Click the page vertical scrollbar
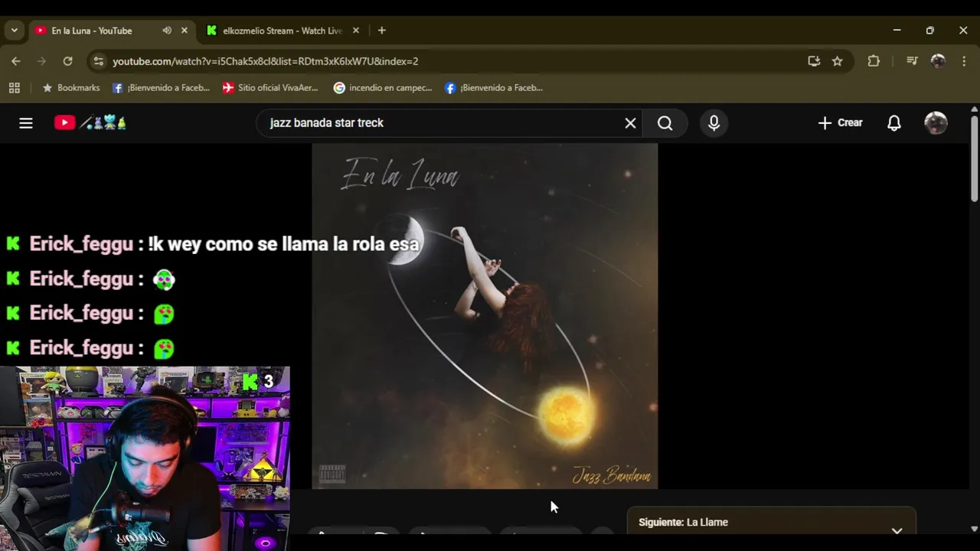980x551 pixels. (x=974, y=159)
